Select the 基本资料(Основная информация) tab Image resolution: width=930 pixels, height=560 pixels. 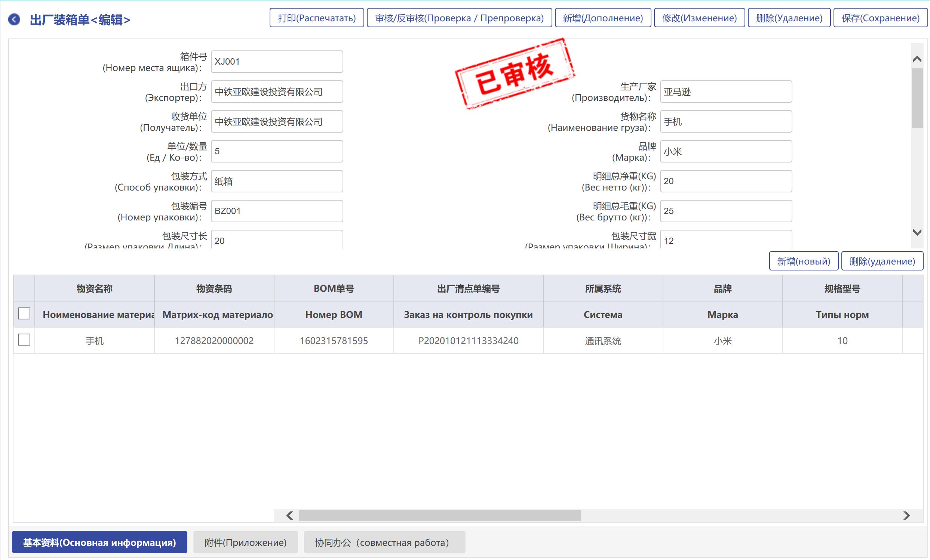(99, 542)
